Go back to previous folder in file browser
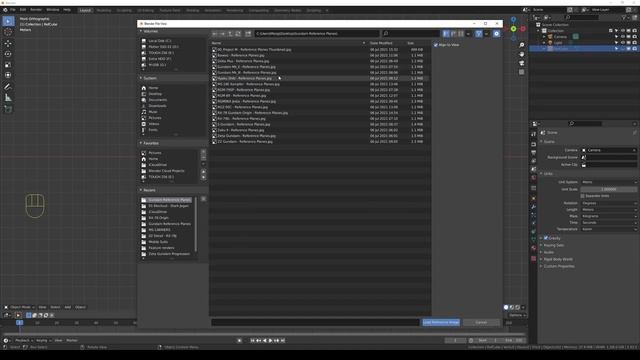The image size is (640, 360). [215, 33]
